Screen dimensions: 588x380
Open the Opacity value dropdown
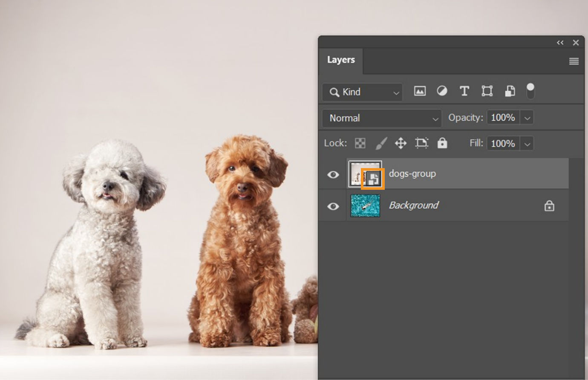click(527, 117)
